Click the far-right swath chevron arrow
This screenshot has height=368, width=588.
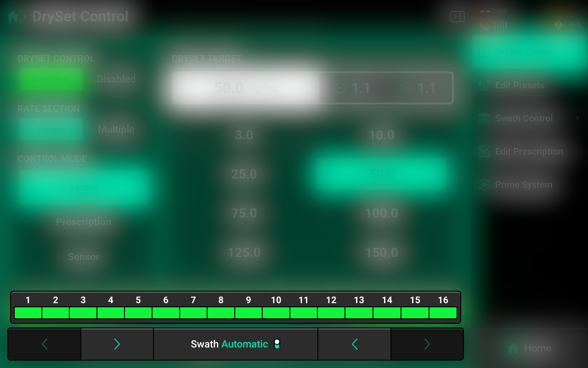point(427,344)
